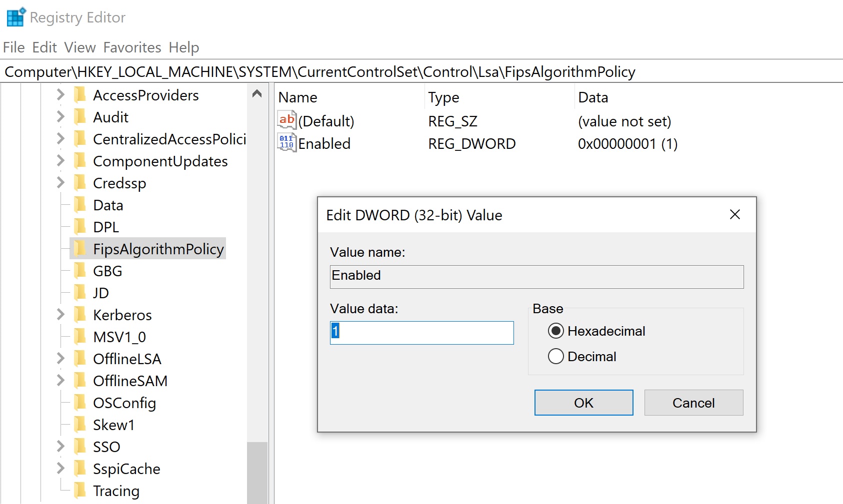
Task: Click the Kerberos folder icon
Action: (x=81, y=315)
